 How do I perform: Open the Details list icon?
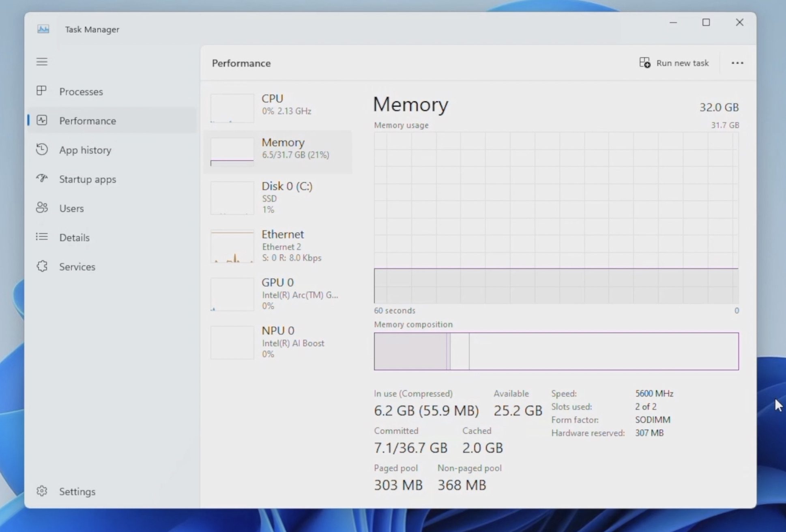(x=42, y=237)
